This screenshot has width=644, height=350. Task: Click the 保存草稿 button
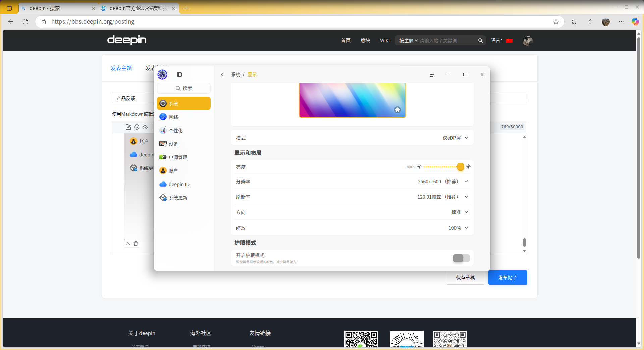point(465,278)
